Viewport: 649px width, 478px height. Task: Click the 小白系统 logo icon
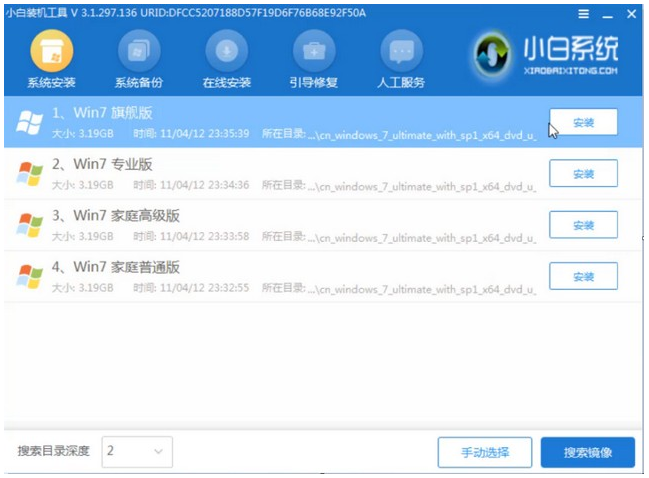[492, 54]
